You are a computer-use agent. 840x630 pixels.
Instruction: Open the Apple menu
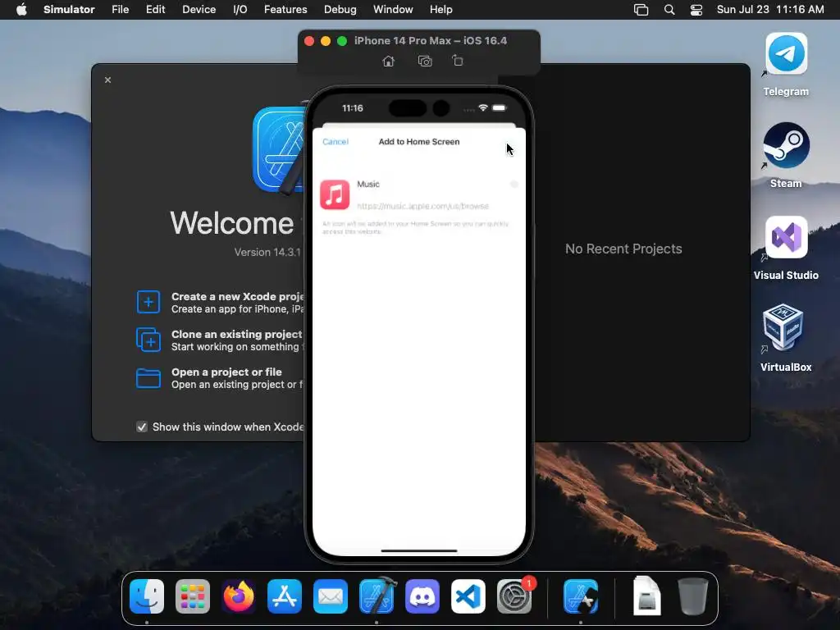click(x=21, y=10)
